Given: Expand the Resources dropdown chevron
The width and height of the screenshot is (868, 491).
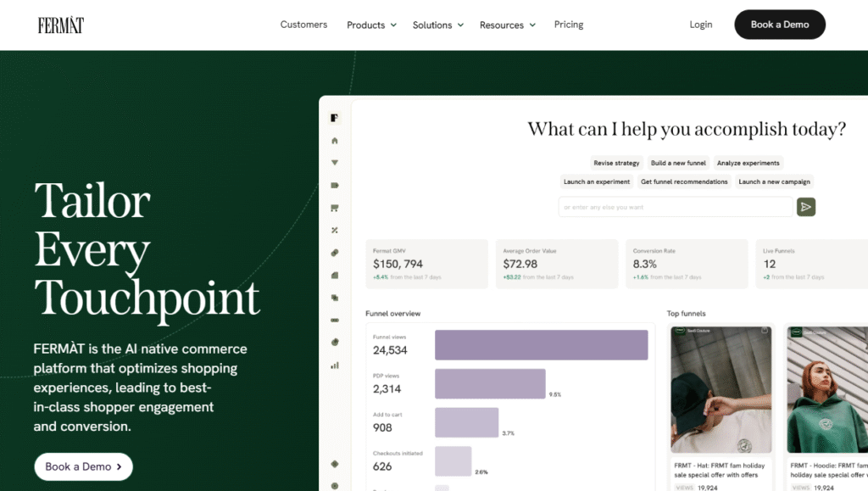Looking at the screenshot, I should pyautogui.click(x=532, y=25).
